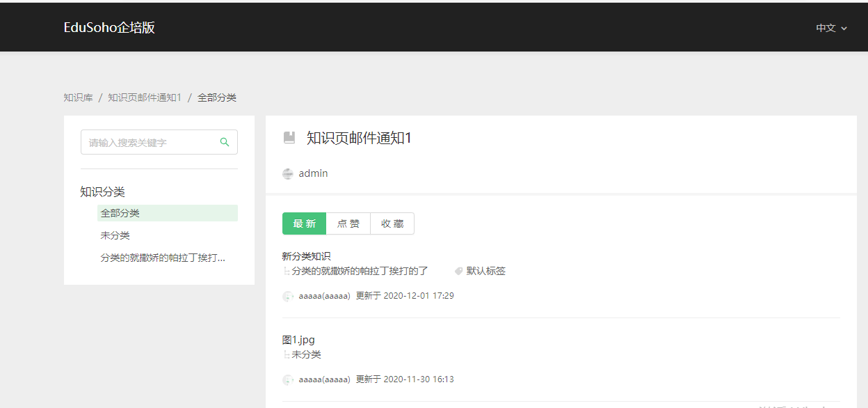Click the category icon under 新分类知识
Screen dimensions: 868x408
[x=286, y=272]
